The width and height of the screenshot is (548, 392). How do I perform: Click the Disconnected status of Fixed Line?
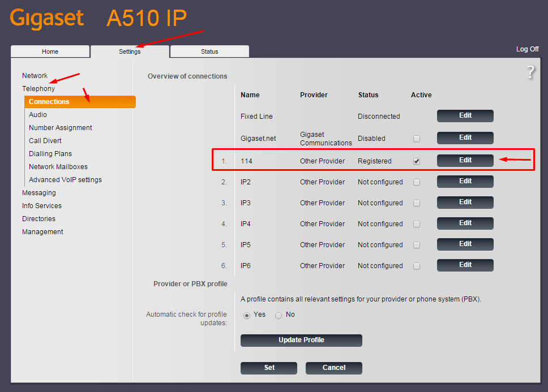[379, 116]
